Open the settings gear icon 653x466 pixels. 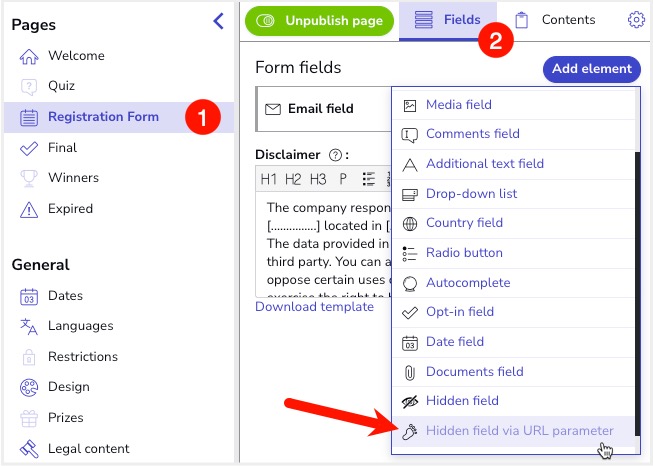(x=636, y=20)
